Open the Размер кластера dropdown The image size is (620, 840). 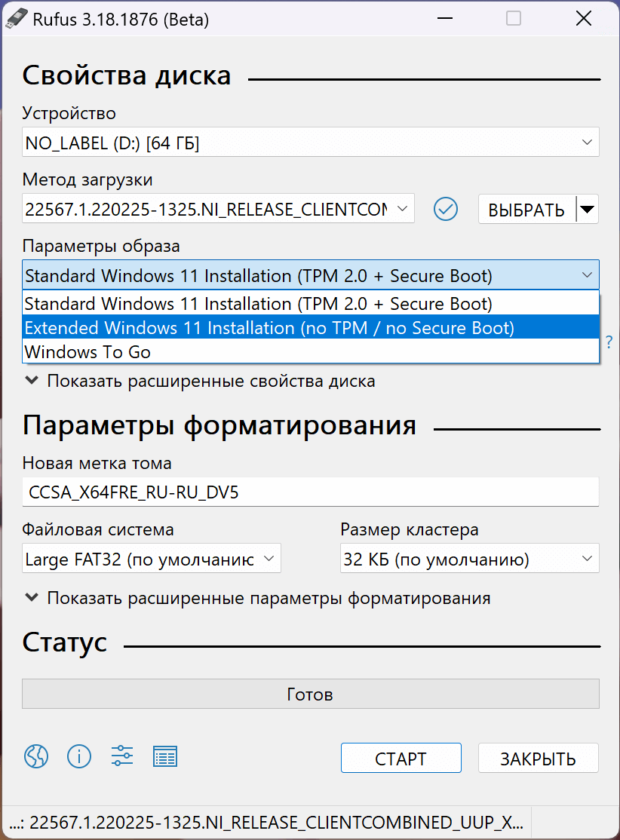tap(469, 559)
